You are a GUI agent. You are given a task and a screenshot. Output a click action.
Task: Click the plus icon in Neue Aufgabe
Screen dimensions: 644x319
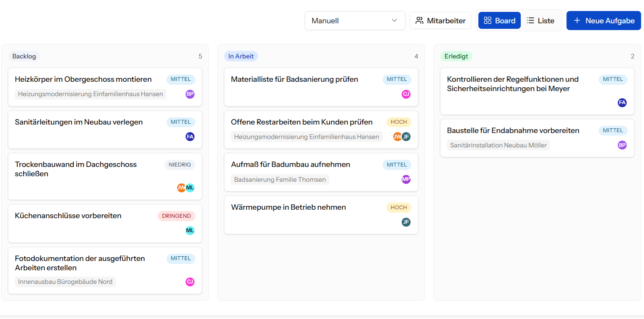577,20
